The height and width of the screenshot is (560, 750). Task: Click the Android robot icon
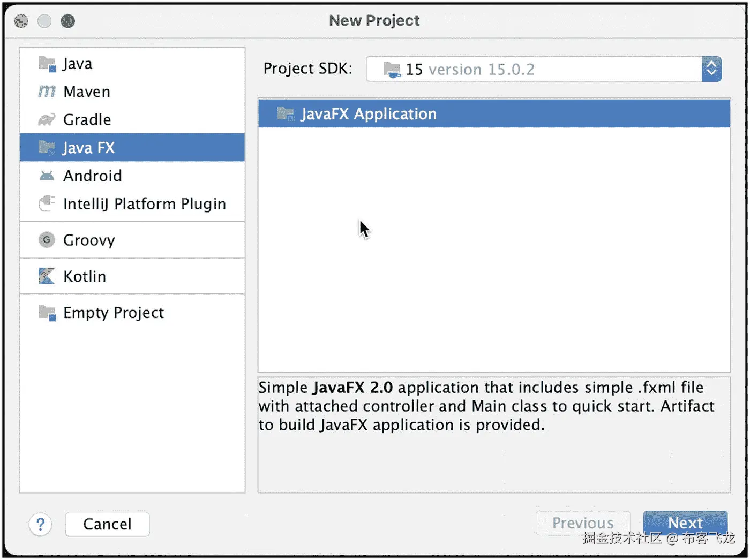[x=47, y=176]
